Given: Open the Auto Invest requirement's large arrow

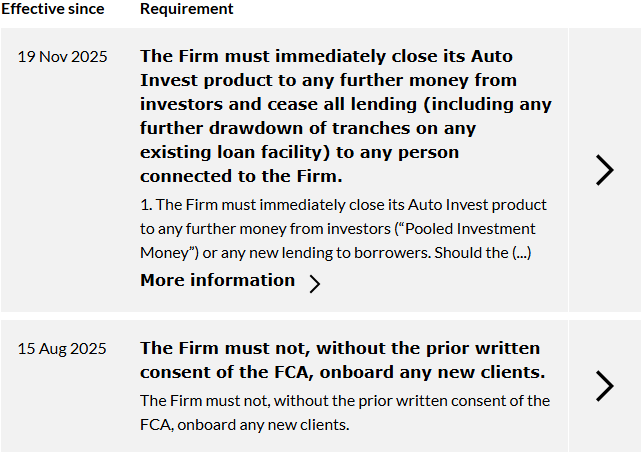Looking at the screenshot, I should tap(604, 170).
